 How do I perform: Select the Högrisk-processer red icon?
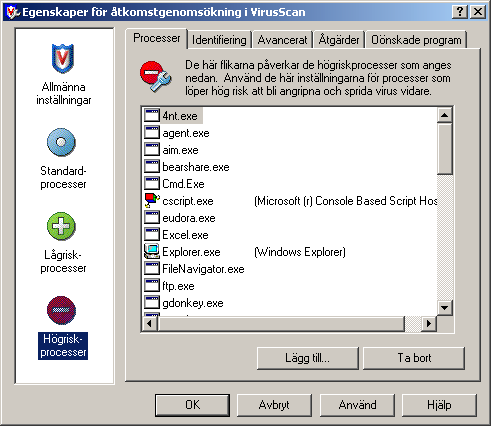[x=61, y=310]
